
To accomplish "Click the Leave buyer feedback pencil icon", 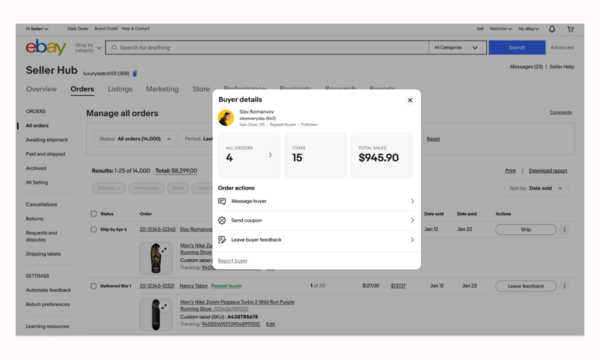I will coord(222,240).
